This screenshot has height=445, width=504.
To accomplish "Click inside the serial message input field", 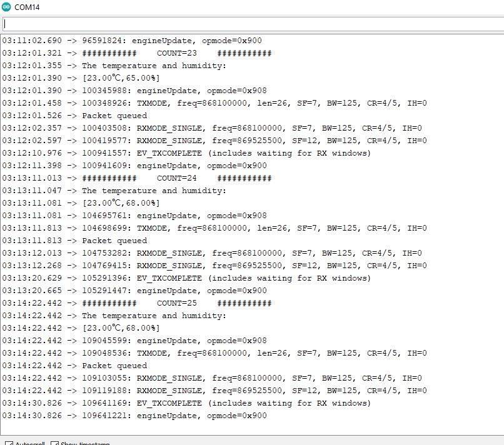I will pyautogui.click(x=250, y=23).
